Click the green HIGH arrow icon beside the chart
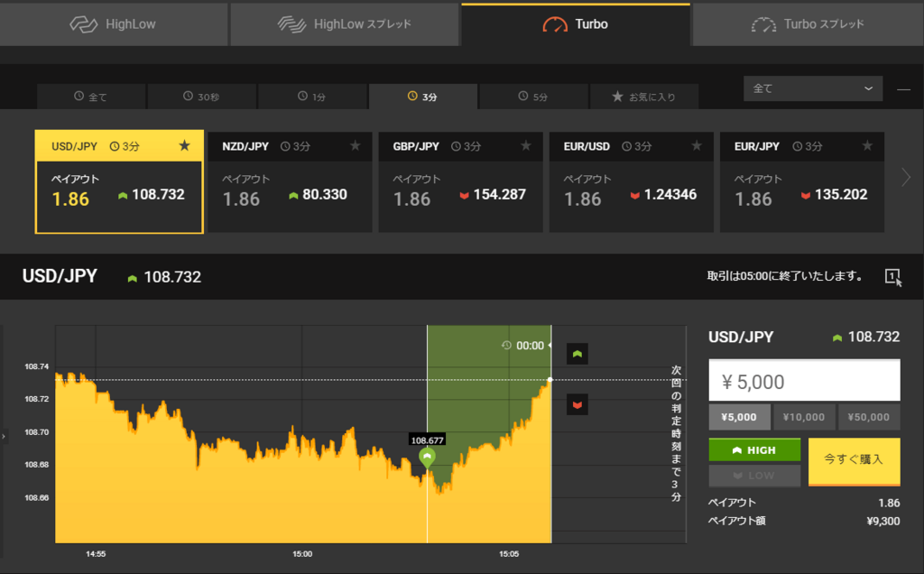 577,354
